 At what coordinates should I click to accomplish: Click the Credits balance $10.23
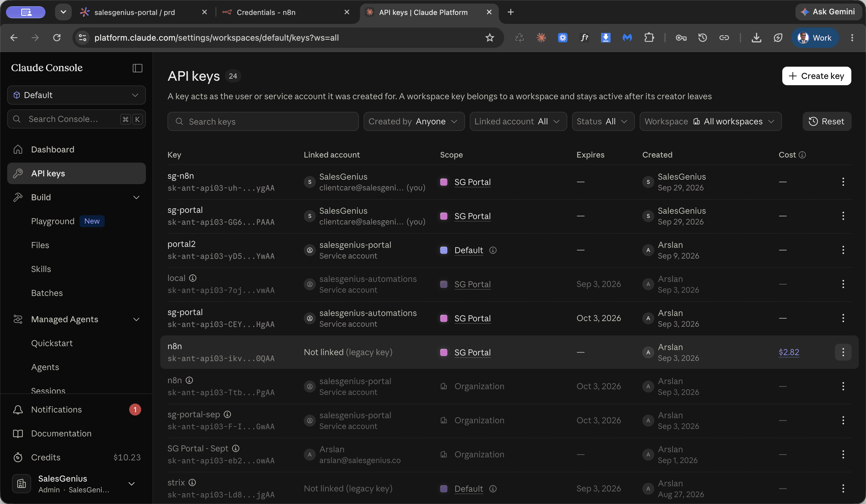tap(127, 457)
